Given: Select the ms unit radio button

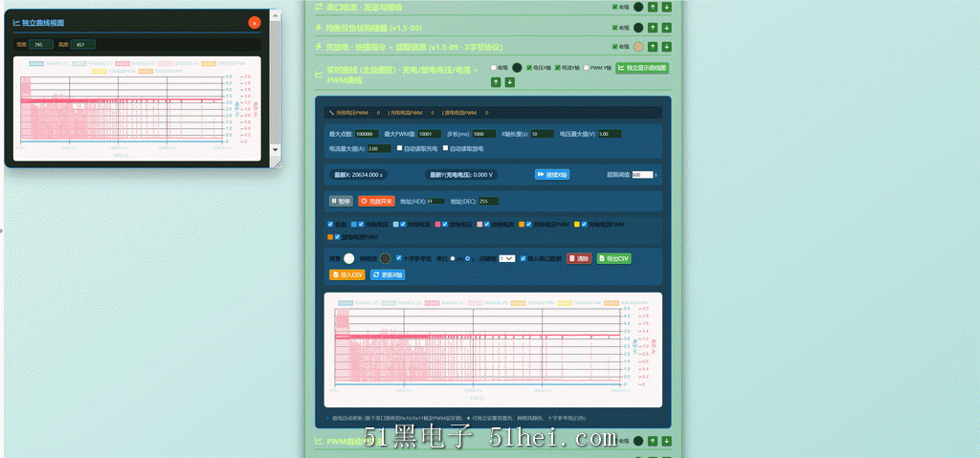Looking at the screenshot, I should coord(453,258).
